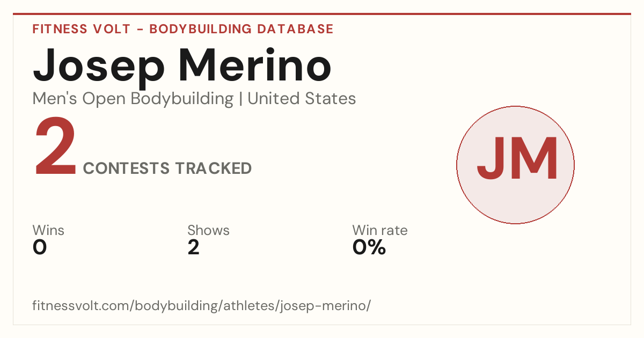Select the Shows label

[208, 231]
